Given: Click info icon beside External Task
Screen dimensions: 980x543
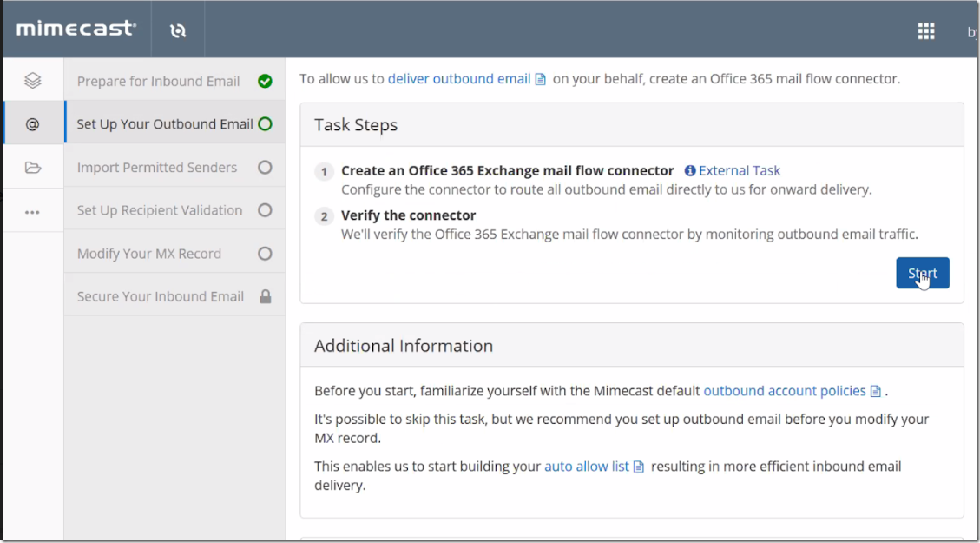Looking at the screenshot, I should point(690,171).
